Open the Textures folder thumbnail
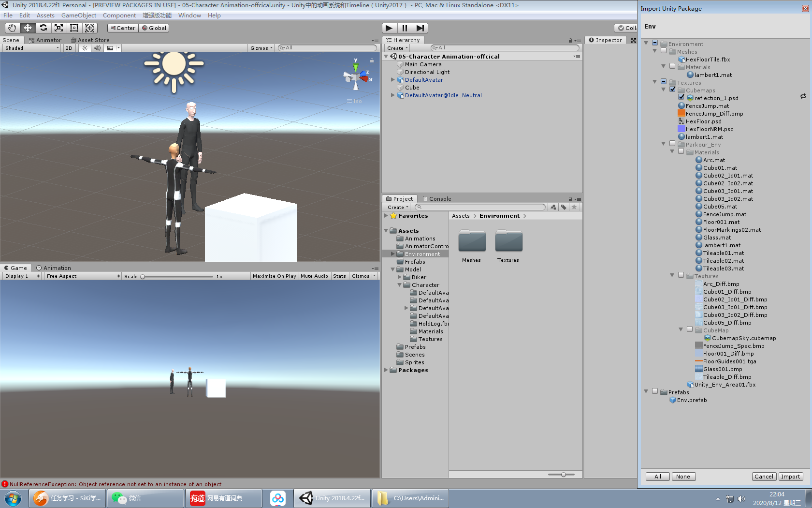The height and width of the screenshot is (508, 812). [508, 241]
